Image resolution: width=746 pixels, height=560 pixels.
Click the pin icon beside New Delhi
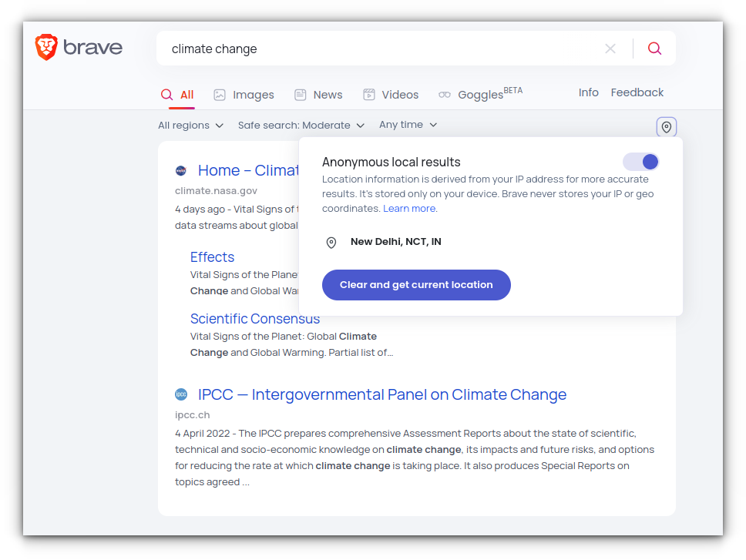click(331, 243)
